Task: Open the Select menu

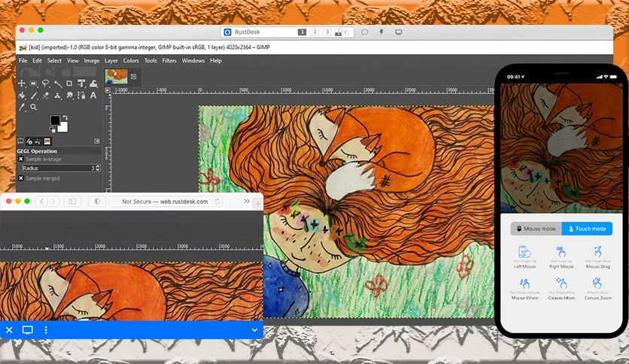Action: 54,60
